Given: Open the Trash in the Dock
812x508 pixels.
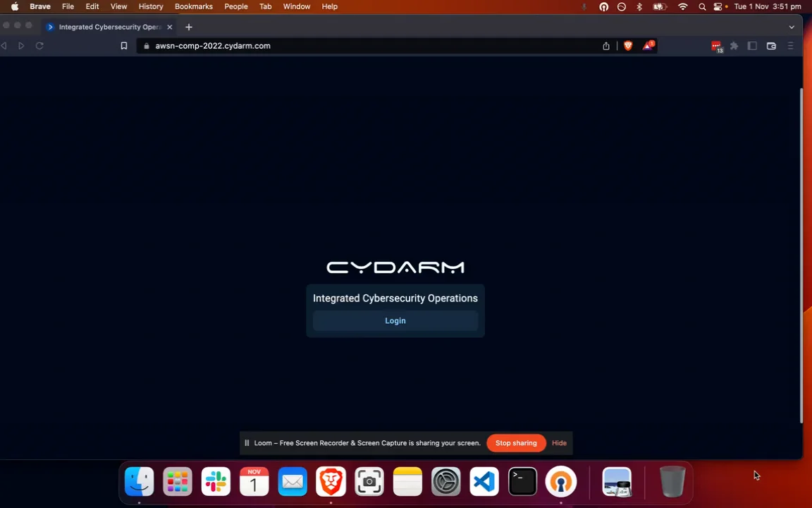Looking at the screenshot, I should pos(672,482).
